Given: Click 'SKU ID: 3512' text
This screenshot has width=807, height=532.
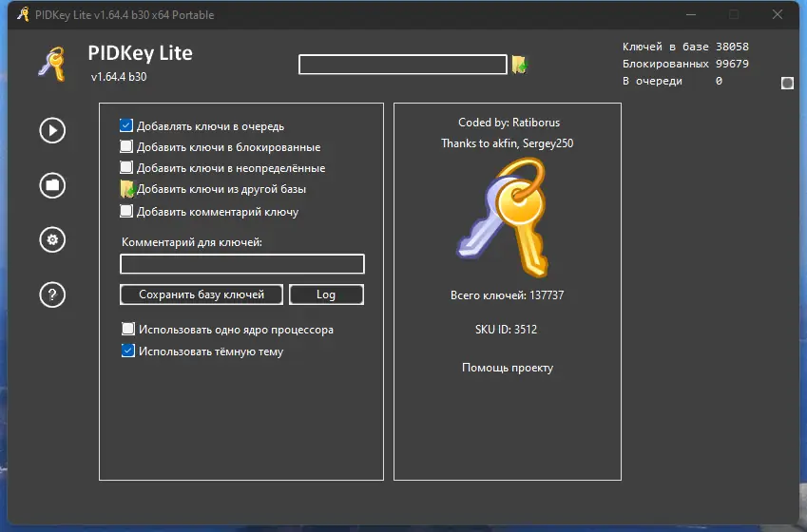Looking at the screenshot, I should click(x=506, y=330).
